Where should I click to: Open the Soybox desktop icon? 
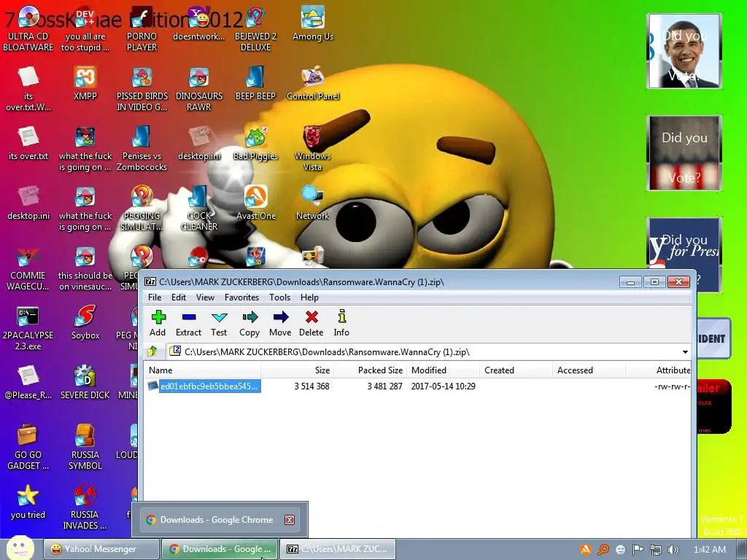[85, 322]
